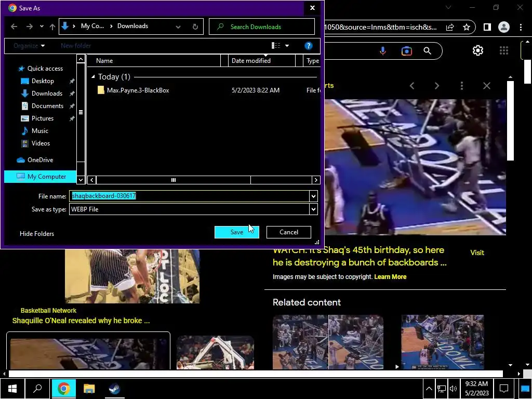Open Google quick settings gear
Viewport: 532px width, 399px height.
478,50
